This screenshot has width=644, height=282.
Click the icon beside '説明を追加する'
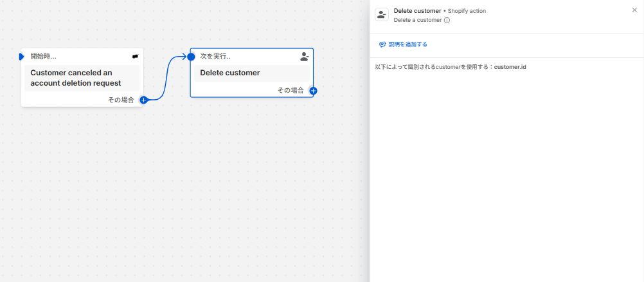click(x=382, y=44)
